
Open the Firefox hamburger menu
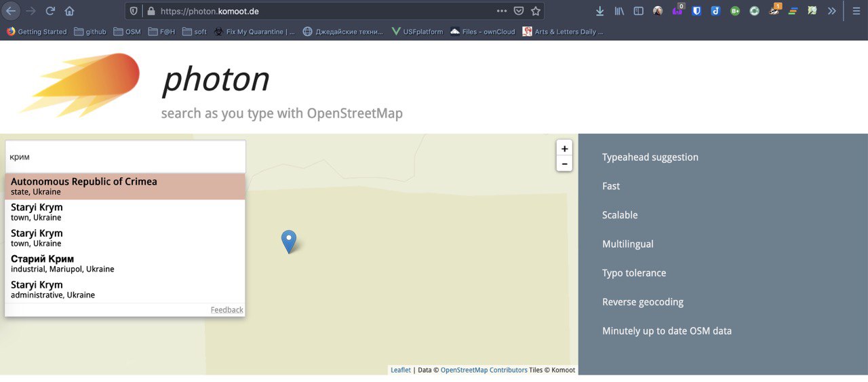click(856, 11)
